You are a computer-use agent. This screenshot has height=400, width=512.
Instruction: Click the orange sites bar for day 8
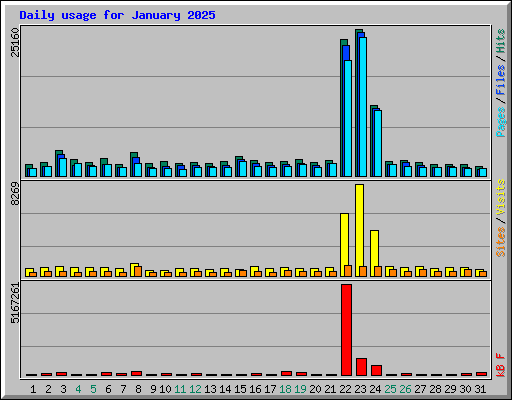pos(138,271)
